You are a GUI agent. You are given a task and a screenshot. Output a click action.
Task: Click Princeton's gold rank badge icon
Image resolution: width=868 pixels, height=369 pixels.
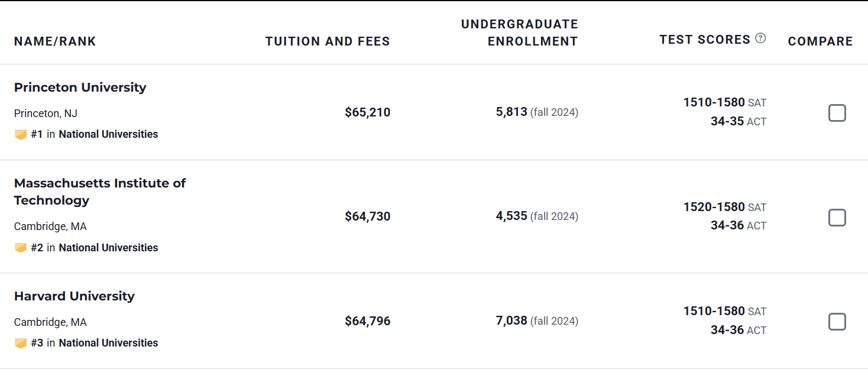21,135
